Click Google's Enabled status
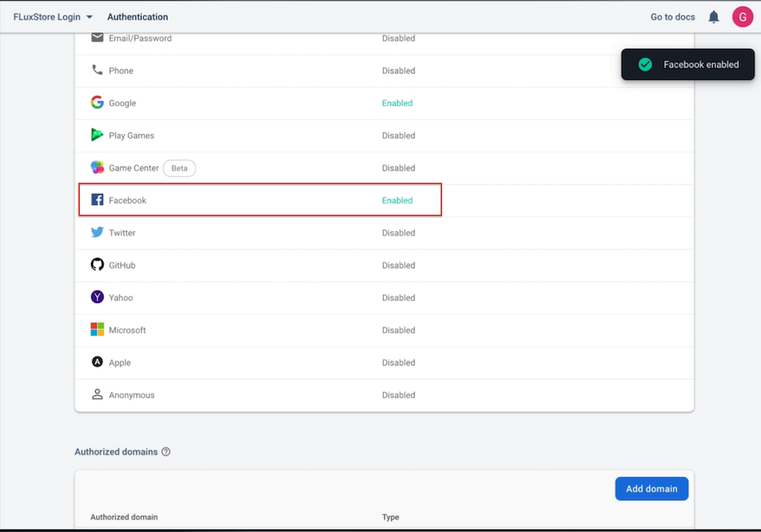 pos(397,103)
